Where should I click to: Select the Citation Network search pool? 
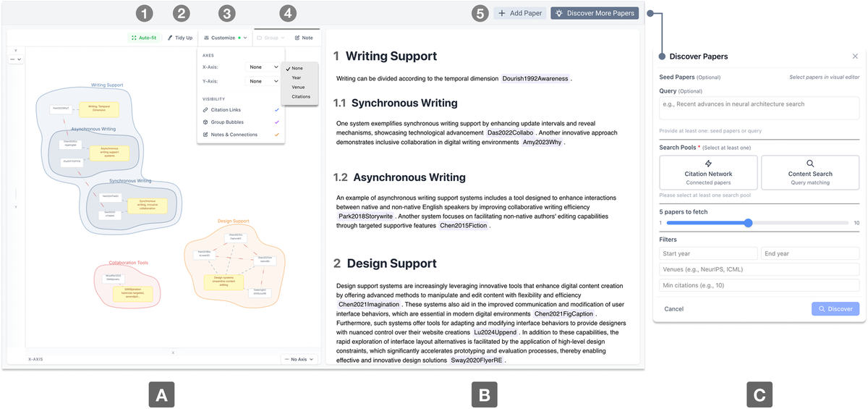click(x=708, y=172)
